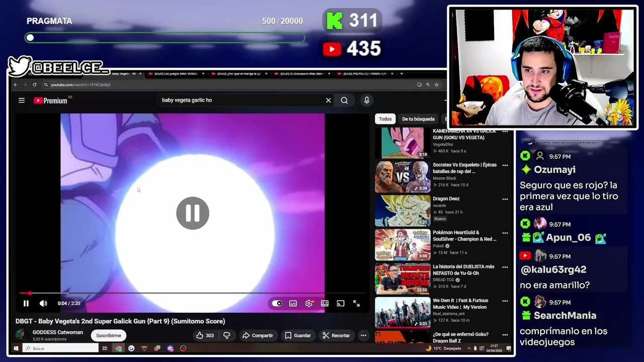Open Task View on the taskbar
Screen dimensions: 644x362
pos(105,348)
